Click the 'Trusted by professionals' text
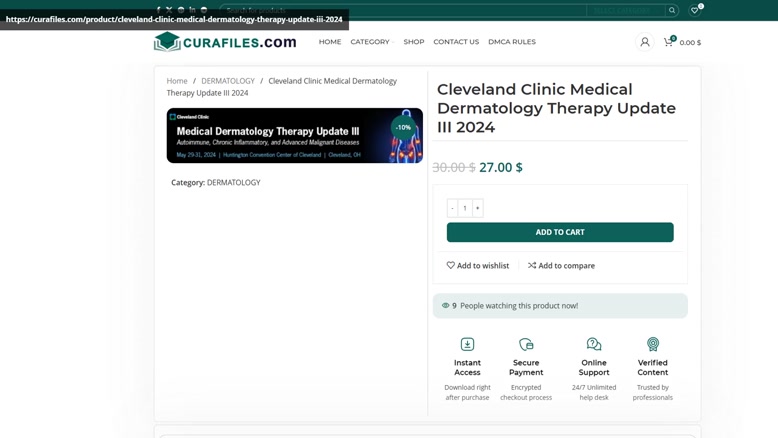The width and height of the screenshot is (778, 438). (x=652, y=392)
